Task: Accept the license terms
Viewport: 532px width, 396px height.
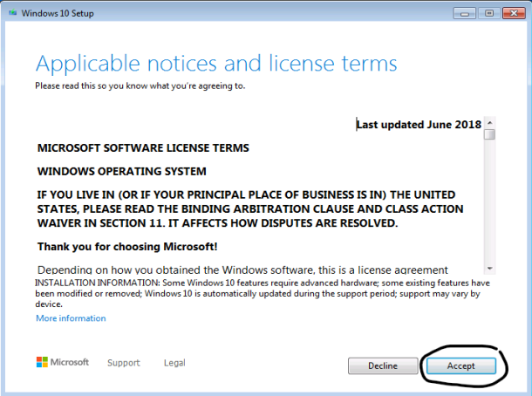Action: 461,365
